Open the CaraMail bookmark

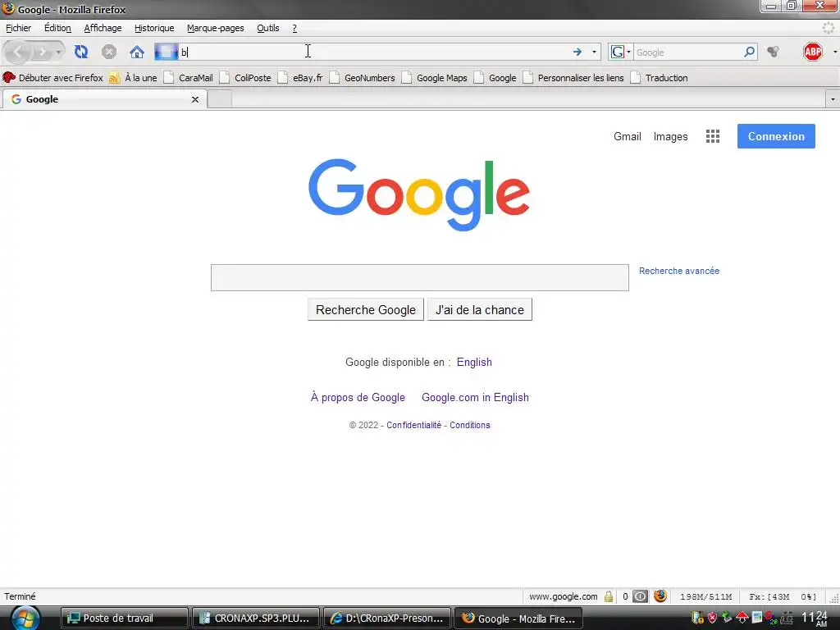click(x=189, y=78)
